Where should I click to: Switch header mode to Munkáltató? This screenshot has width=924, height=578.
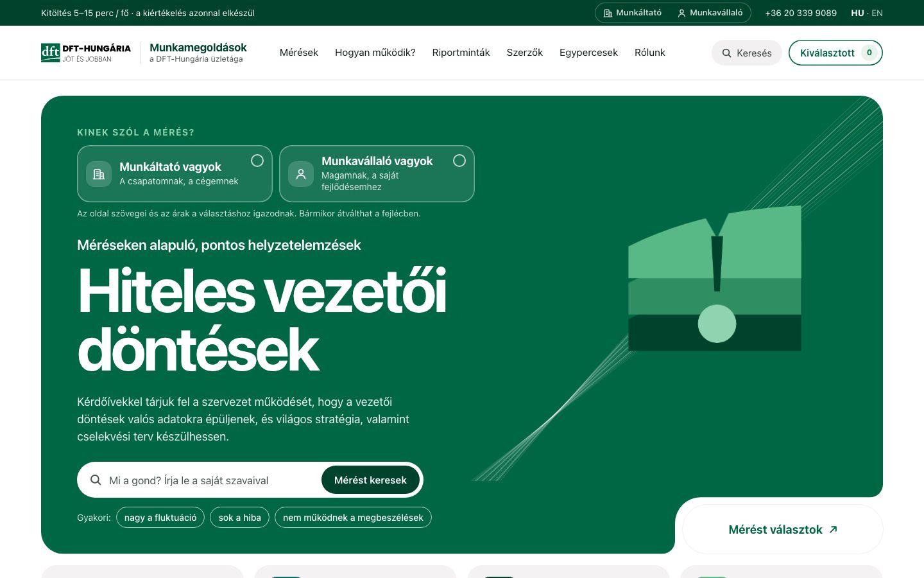coord(633,13)
